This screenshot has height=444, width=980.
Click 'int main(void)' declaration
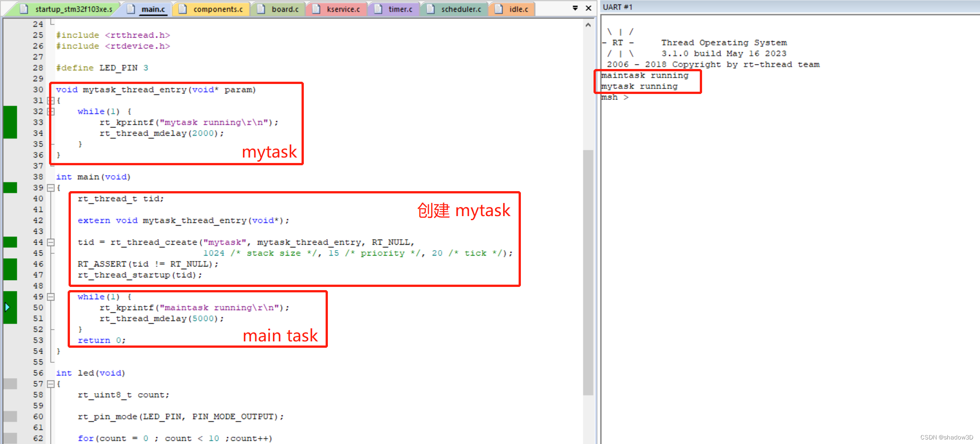(x=93, y=177)
